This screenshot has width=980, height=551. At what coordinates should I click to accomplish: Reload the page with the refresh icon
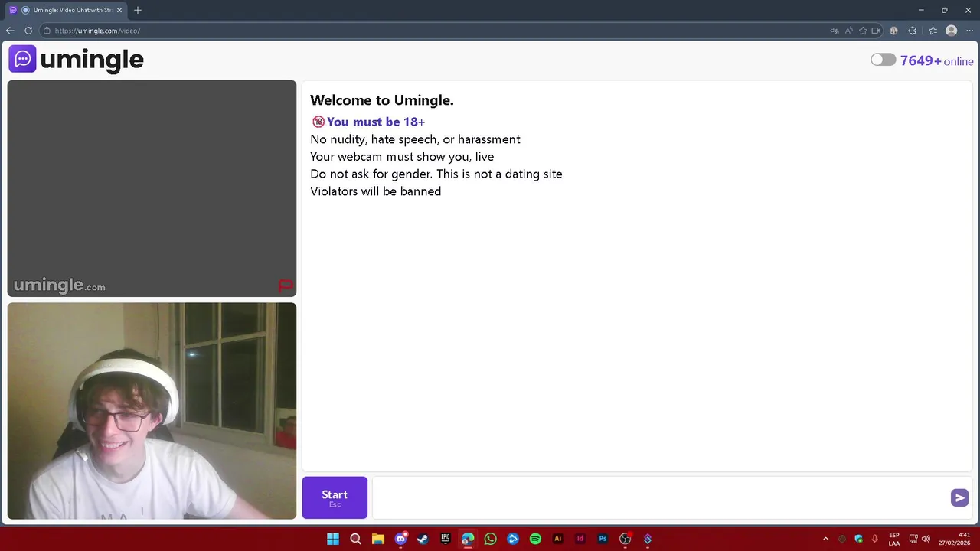point(28,31)
